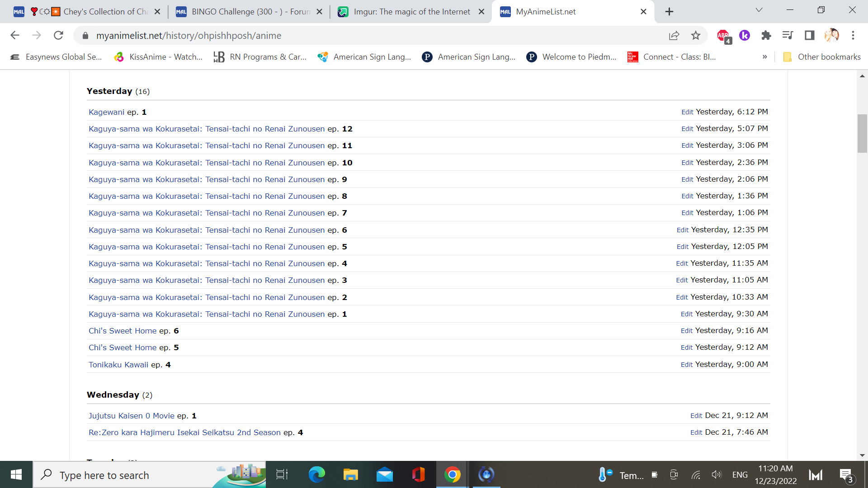This screenshot has height=488, width=868.
Task: Open Tonikaku Kawaii anime link
Action: [x=118, y=365]
